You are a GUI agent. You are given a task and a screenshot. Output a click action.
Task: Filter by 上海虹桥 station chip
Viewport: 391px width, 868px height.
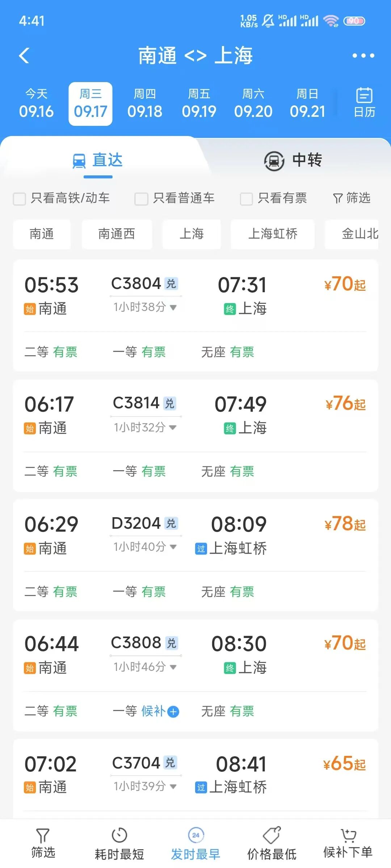click(x=273, y=234)
